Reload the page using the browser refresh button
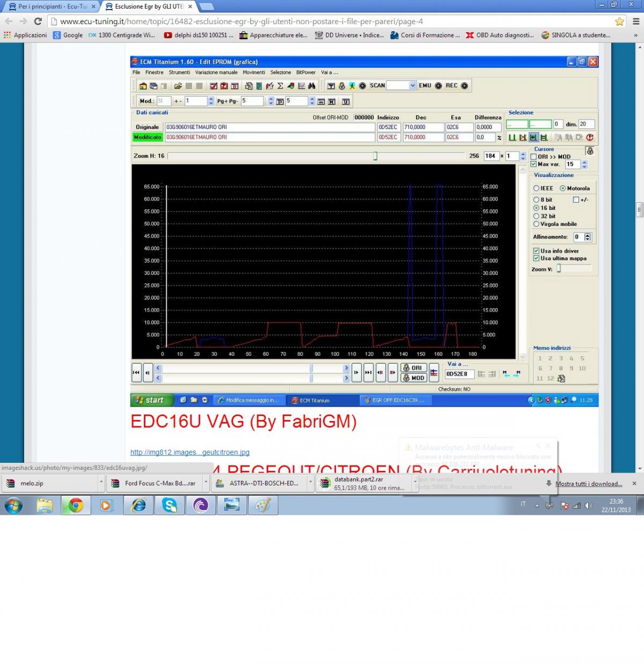644x664 pixels. pos(38,21)
